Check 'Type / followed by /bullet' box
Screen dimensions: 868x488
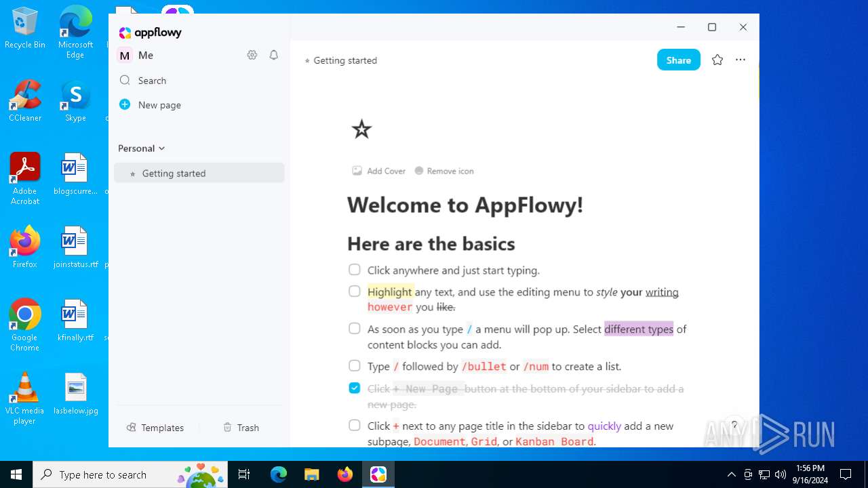tap(355, 366)
